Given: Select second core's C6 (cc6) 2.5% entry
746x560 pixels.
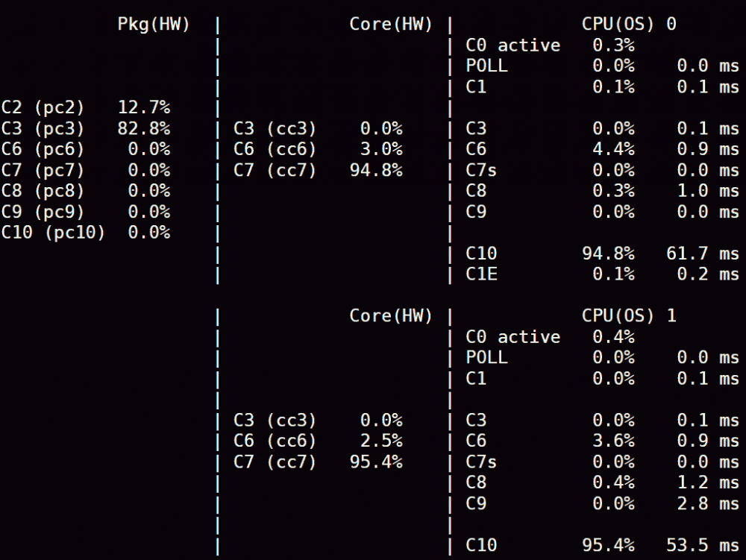Looking at the screenshot, I should pos(318,441).
